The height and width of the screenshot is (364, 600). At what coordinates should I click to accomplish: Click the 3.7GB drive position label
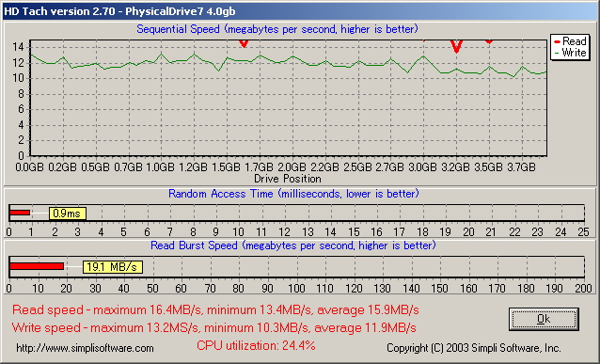pyautogui.click(x=521, y=167)
